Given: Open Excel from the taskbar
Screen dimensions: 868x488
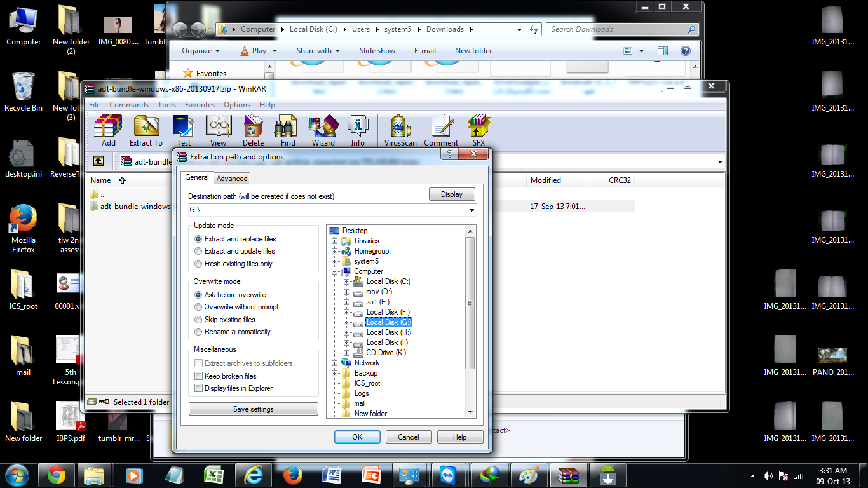Looking at the screenshot, I should (214, 475).
